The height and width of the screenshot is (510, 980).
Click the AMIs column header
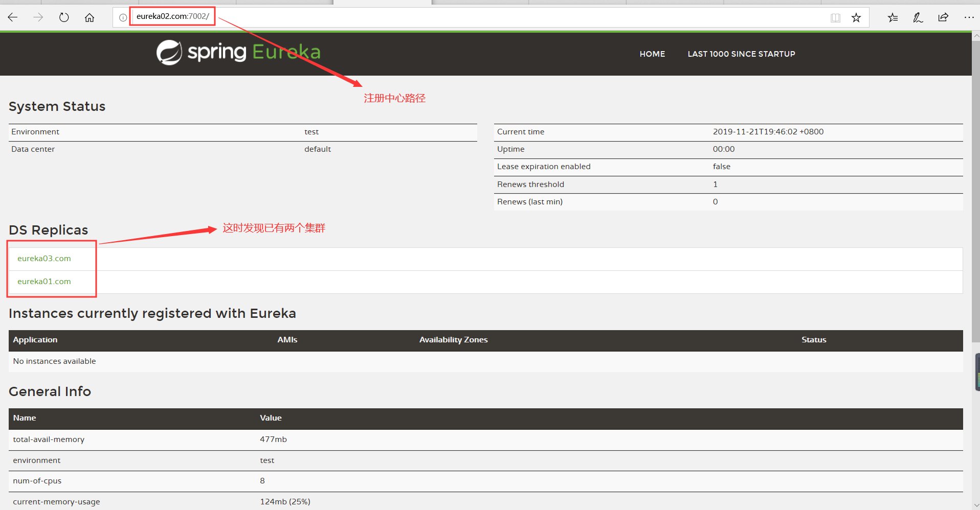tap(287, 340)
